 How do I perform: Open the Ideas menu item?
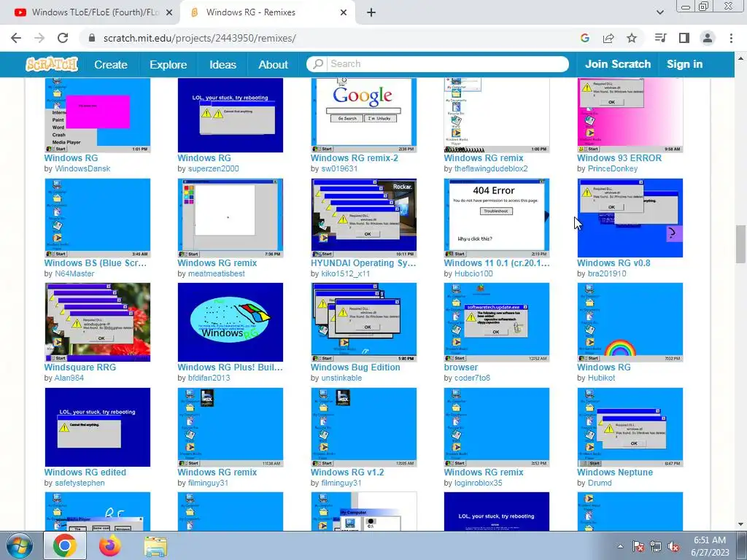pyautogui.click(x=222, y=64)
